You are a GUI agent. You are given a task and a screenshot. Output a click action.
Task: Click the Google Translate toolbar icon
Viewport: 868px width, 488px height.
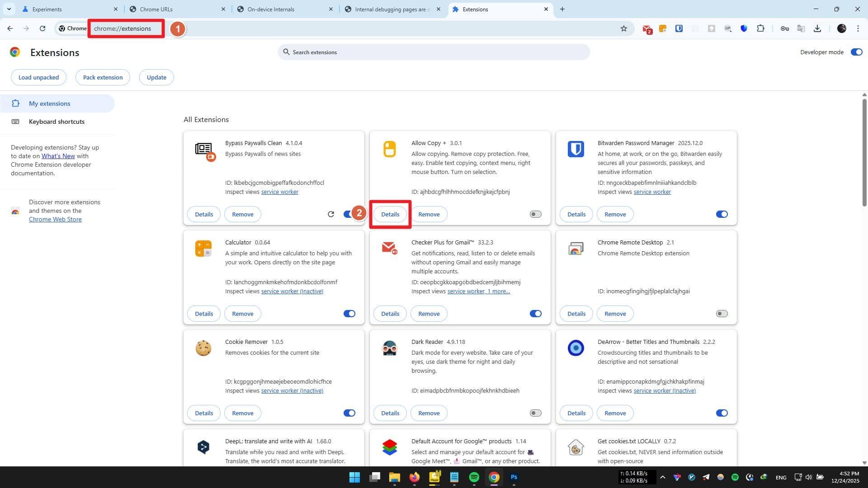[801, 28]
